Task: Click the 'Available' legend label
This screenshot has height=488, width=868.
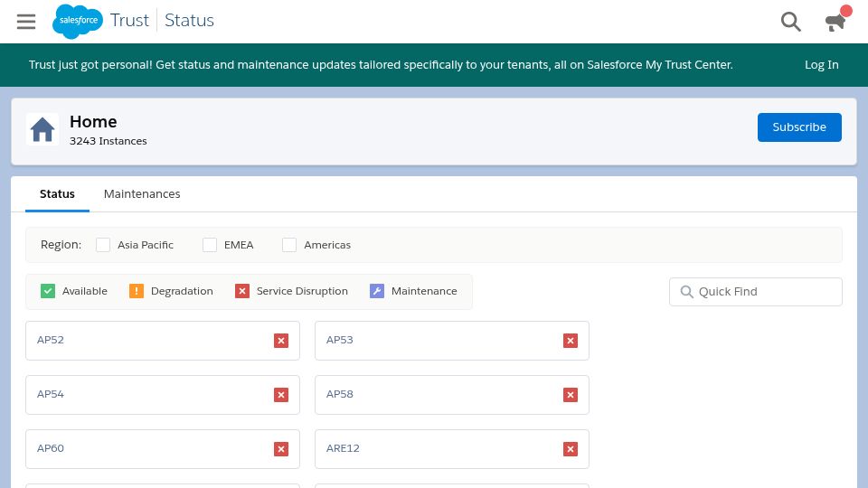Action: click(85, 291)
